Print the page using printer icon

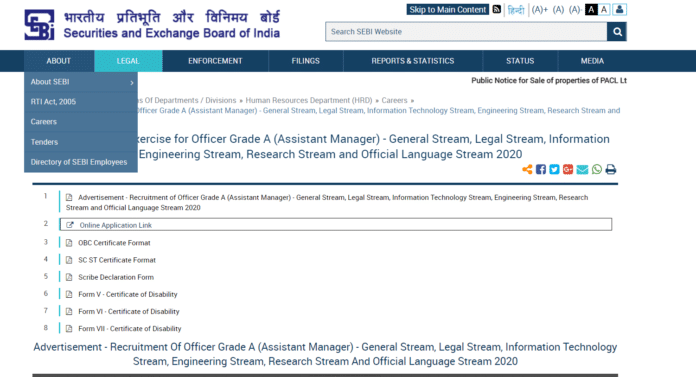(611, 169)
